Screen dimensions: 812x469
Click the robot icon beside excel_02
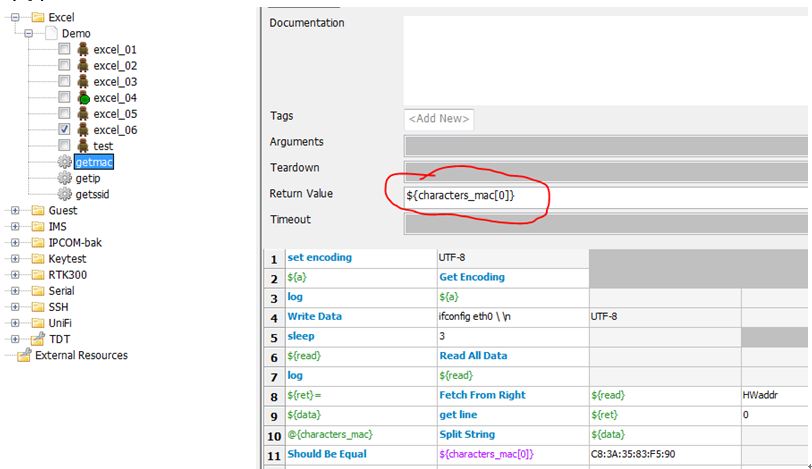click(x=83, y=66)
